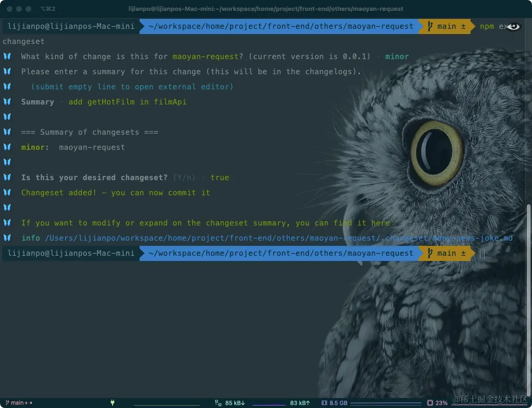Click the 'changeset' text on the second line
The height and width of the screenshot is (408, 532).
click(x=24, y=42)
